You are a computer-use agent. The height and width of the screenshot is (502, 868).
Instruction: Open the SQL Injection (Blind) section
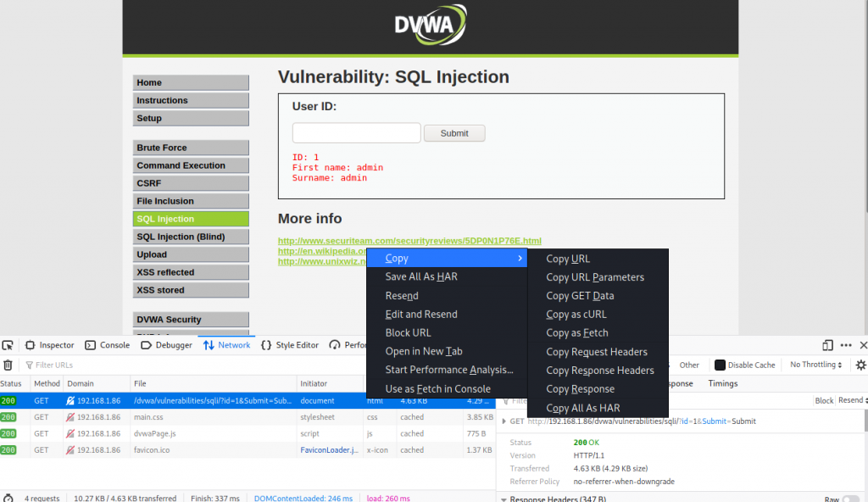click(x=191, y=237)
